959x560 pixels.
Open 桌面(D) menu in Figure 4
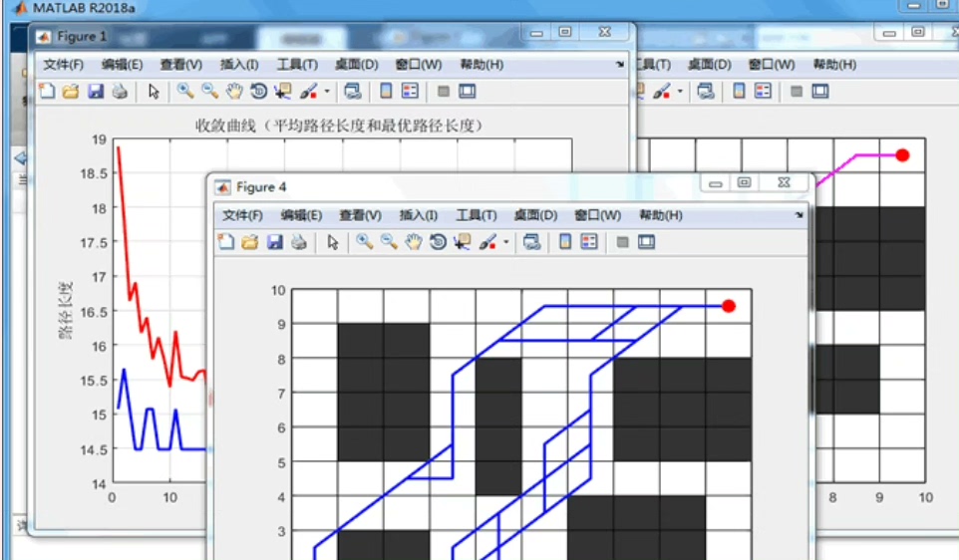[x=535, y=215]
